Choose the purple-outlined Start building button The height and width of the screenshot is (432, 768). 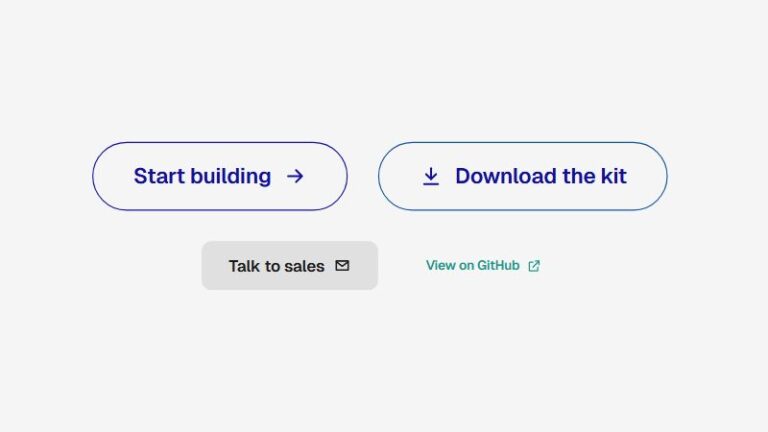(220, 176)
